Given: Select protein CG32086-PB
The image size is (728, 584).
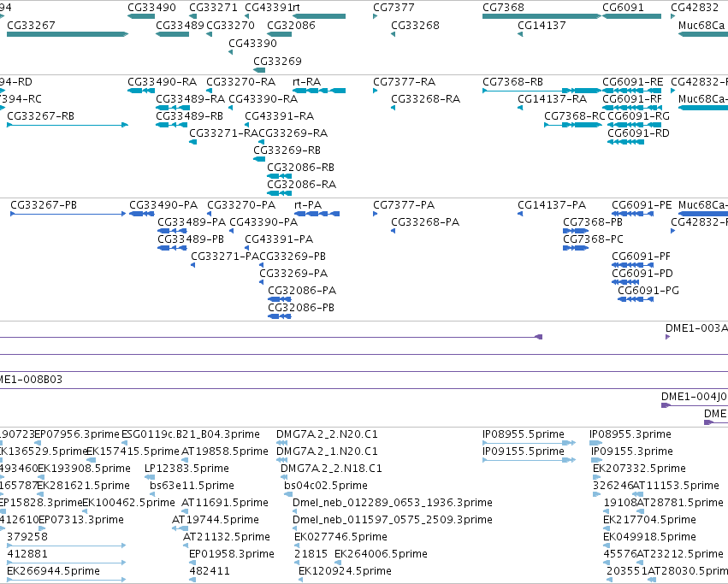Looking at the screenshot, I should tap(301, 307).
